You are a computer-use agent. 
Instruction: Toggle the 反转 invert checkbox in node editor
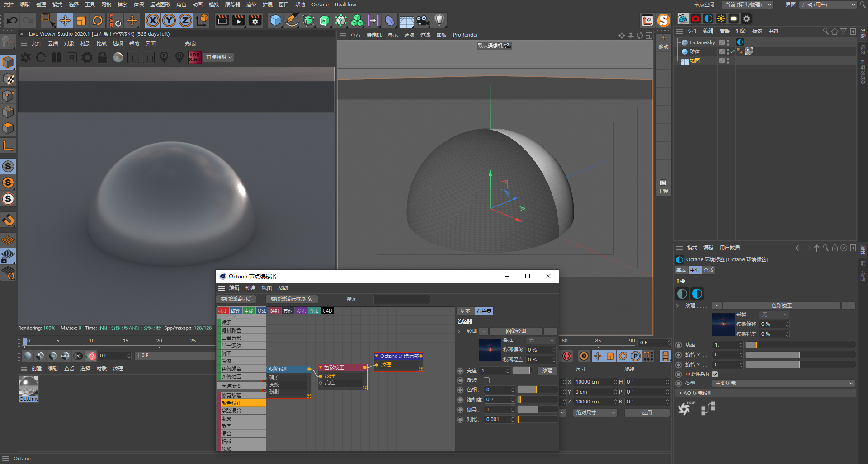click(486, 380)
